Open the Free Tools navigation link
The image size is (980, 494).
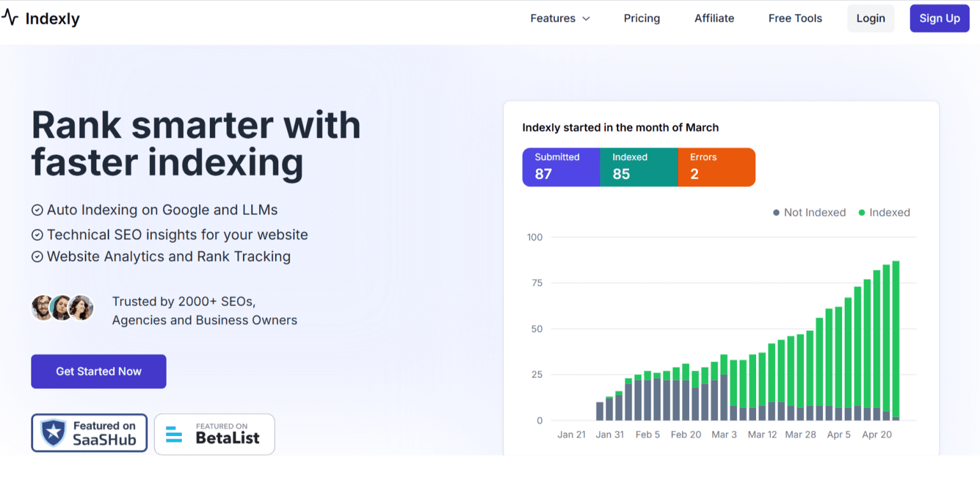click(x=795, y=18)
